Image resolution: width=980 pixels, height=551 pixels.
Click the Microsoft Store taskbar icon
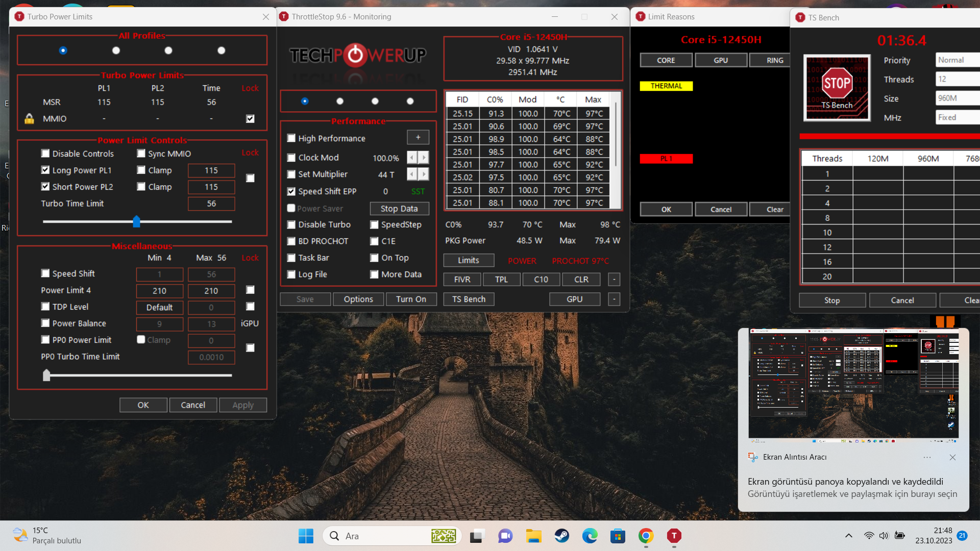coord(618,536)
